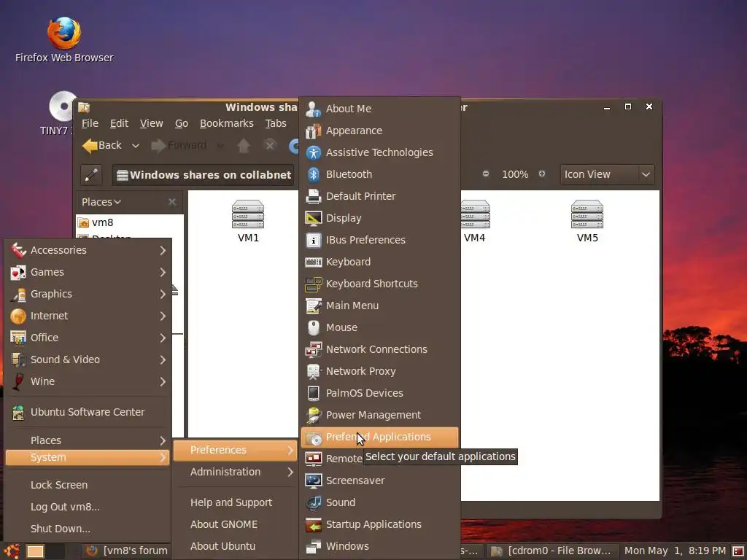The image size is (747, 560).
Task: Open the File menu in file browser
Action: (x=90, y=124)
